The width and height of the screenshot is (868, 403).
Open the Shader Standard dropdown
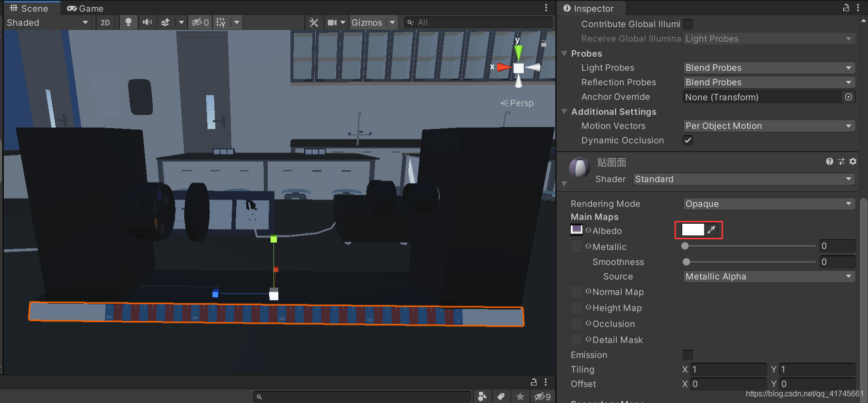(744, 179)
